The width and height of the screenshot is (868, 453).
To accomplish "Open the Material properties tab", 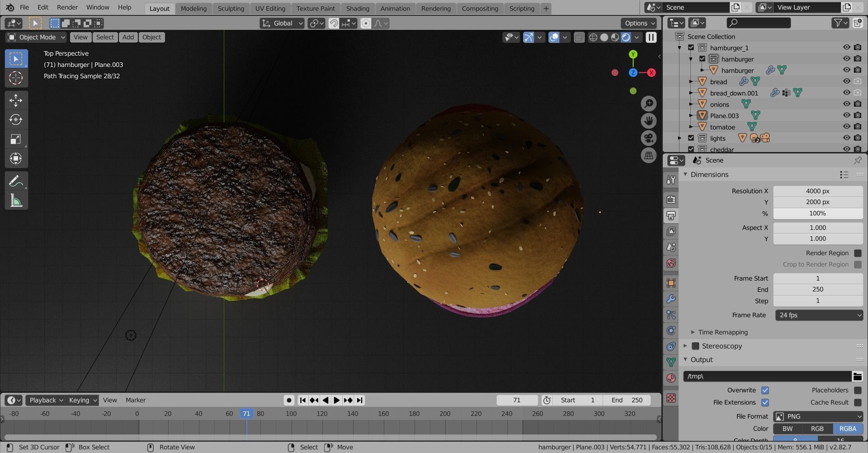I will point(671,378).
